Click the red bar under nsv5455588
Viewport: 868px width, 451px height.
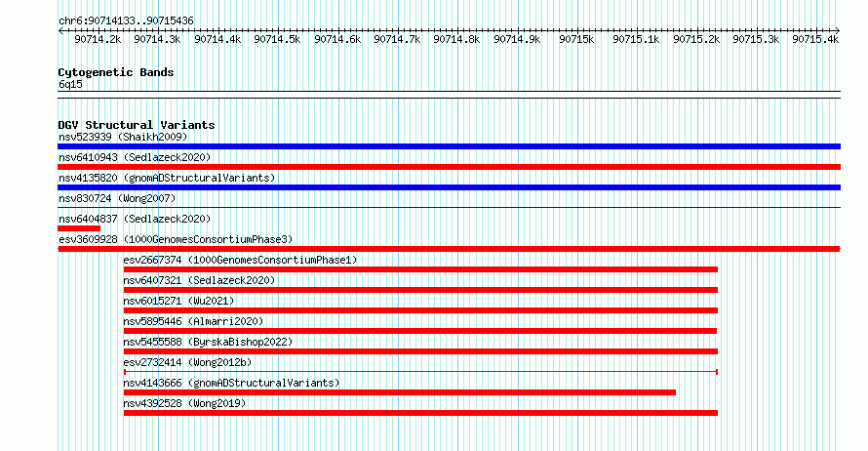click(420, 351)
